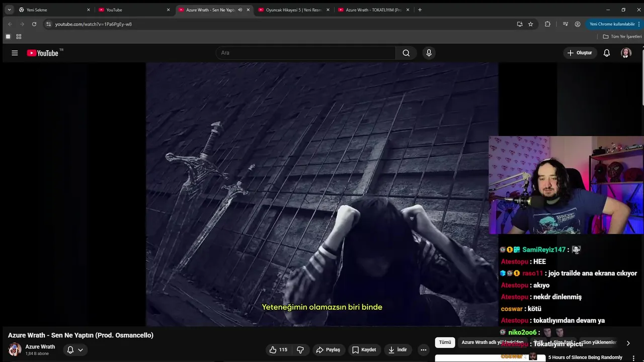The width and height of the screenshot is (644, 362).
Task: Go forward in browser history
Action: tap(22, 24)
